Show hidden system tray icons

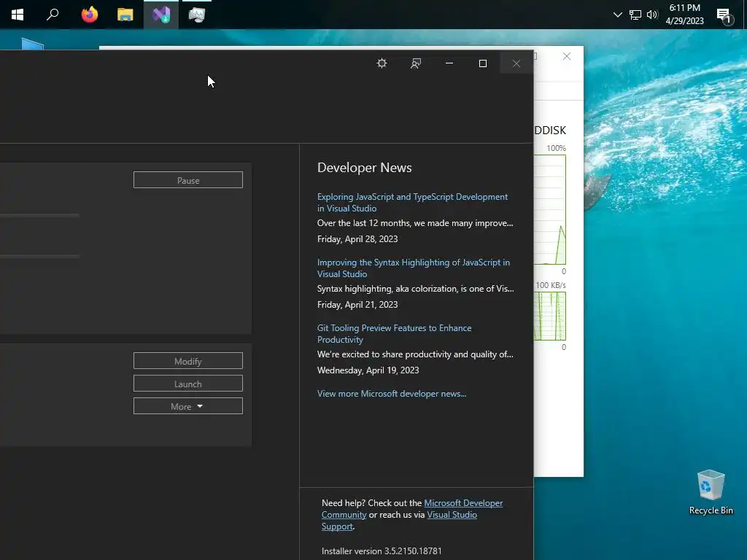(x=617, y=15)
